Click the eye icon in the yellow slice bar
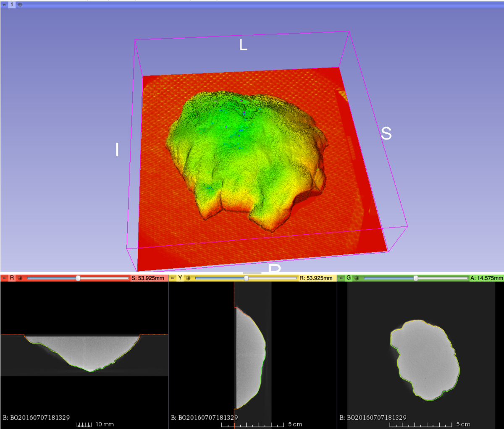 pos(188,278)
